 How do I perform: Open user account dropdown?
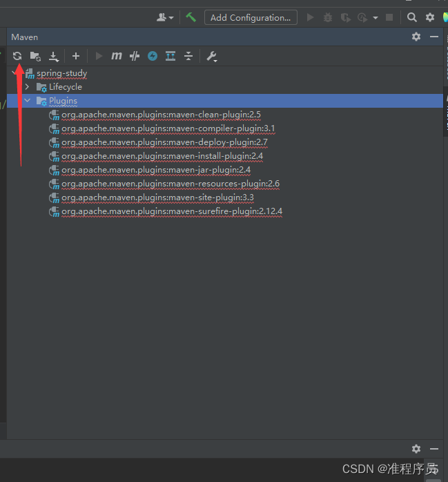point(165,17)
